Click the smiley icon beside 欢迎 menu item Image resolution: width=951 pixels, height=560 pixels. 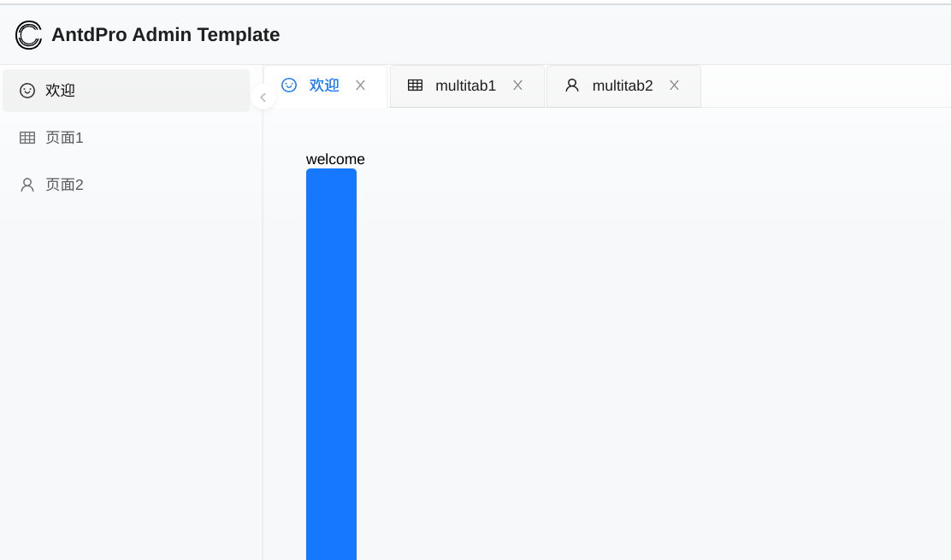click(x=27, y=90)
